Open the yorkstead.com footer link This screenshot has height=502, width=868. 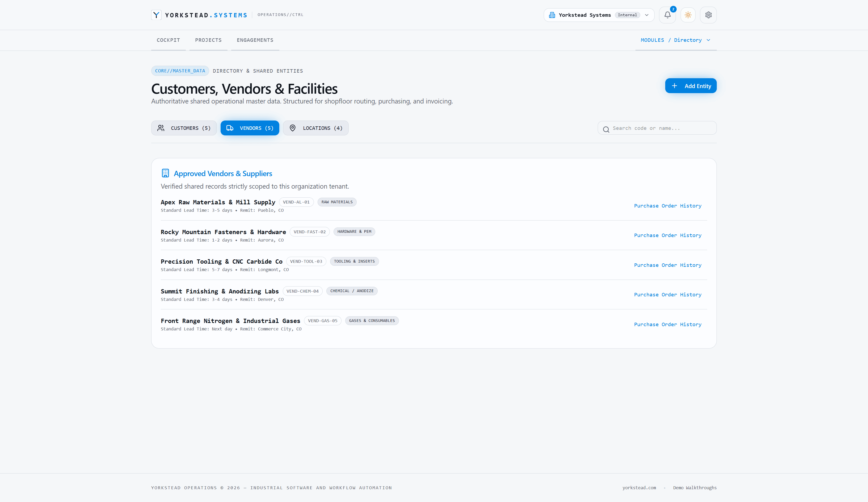(639, 488)
